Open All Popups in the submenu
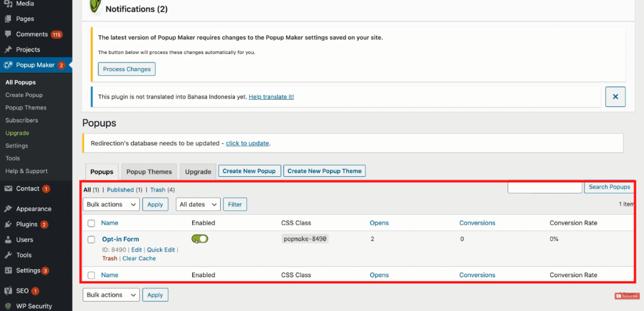Viewport: 644px width, 311px height. (x=20, y=82)
